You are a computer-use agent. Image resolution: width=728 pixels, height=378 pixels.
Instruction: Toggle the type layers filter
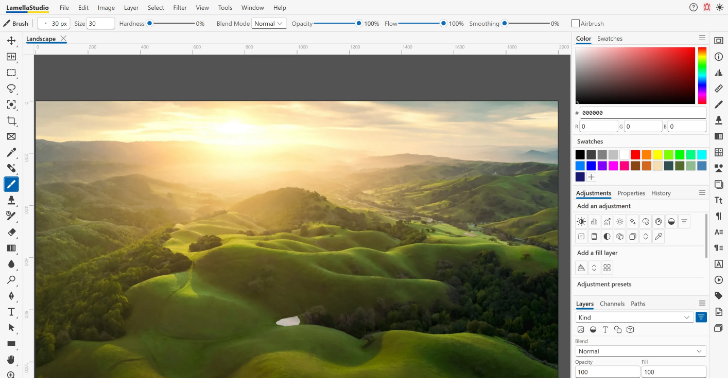pos(605,330)
